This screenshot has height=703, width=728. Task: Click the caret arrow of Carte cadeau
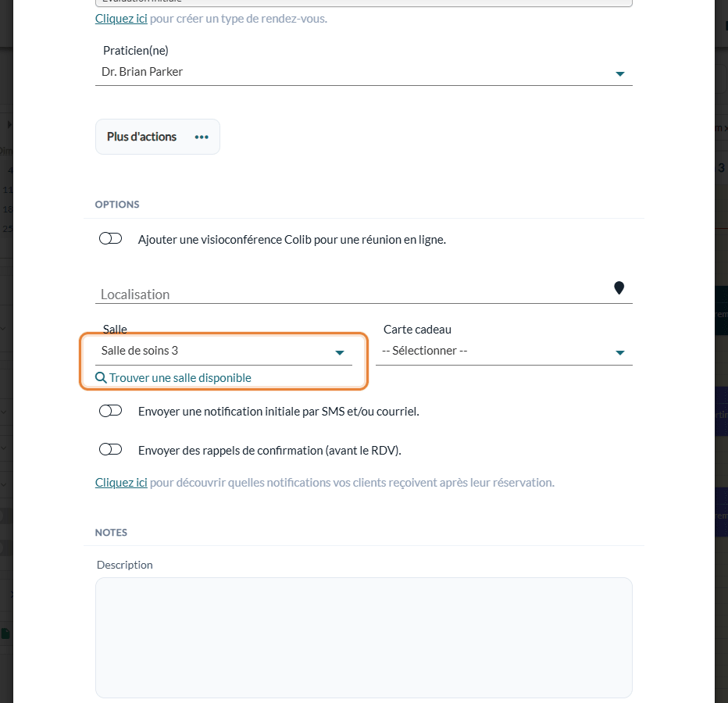620,353
